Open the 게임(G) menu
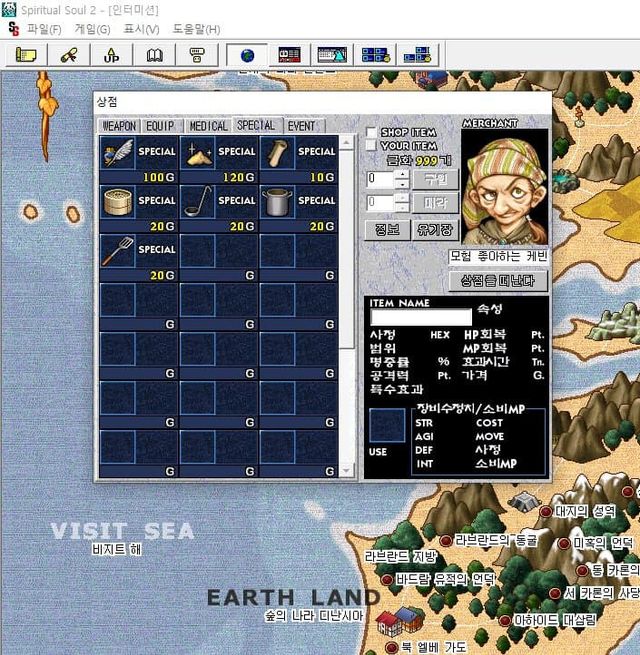The height and width of the screenshot is (655, 640). click(x=92, y=29)
